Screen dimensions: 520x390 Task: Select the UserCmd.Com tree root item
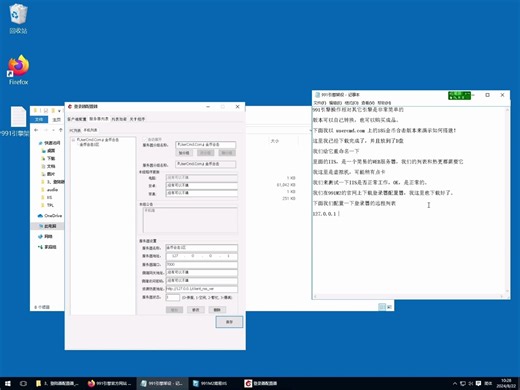point(97,140)
